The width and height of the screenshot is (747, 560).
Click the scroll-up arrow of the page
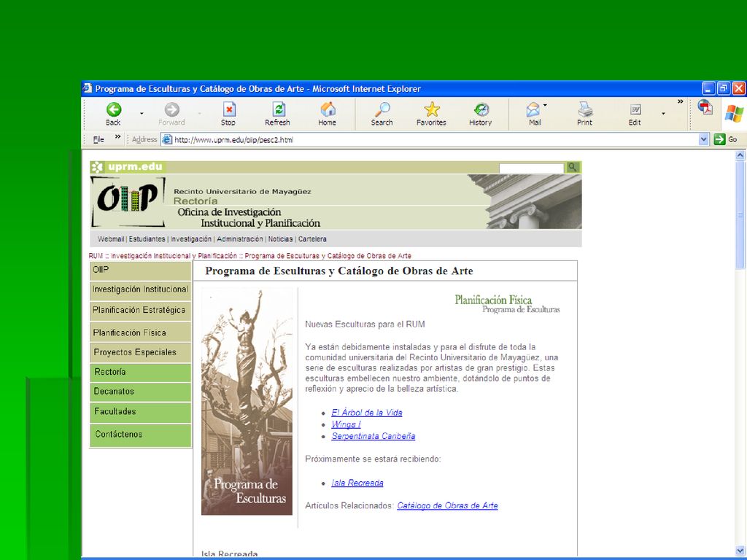pos(740,155)
